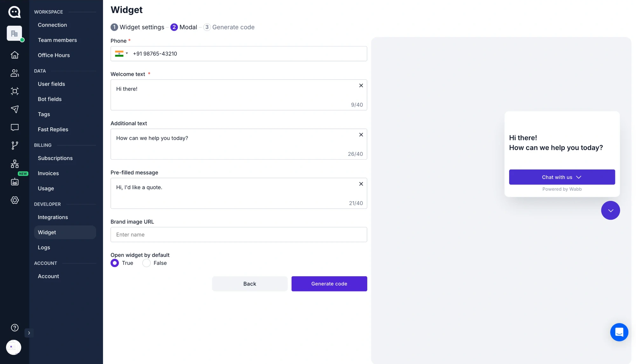Focus the Brand image URL input
The height and width of the screenshot is (364, 636).
tap(239, 235)
